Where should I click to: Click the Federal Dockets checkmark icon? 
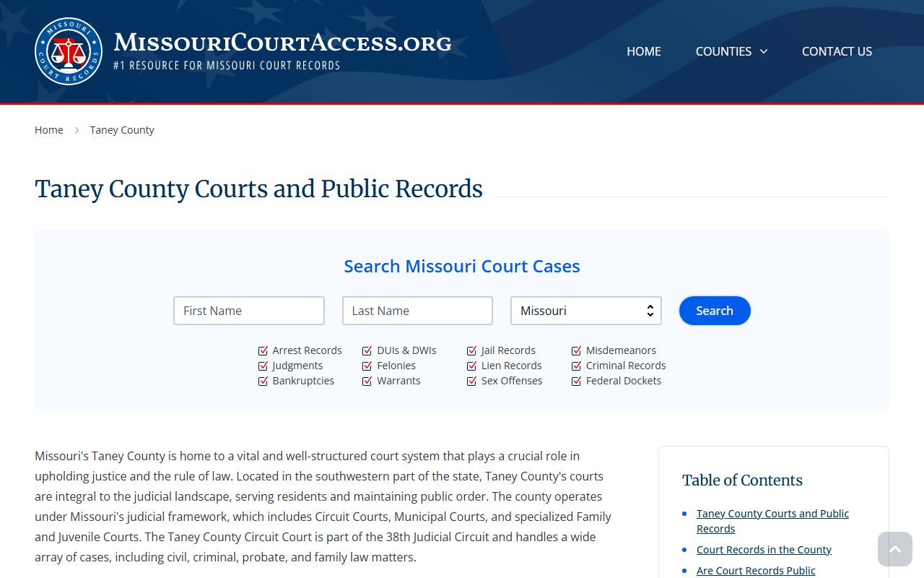click(x=577, y=381)
